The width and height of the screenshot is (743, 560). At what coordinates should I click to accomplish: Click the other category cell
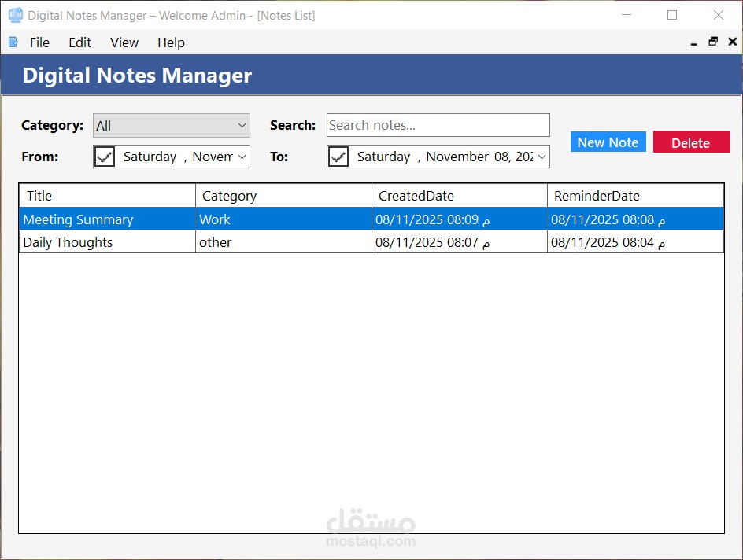point(283,242)
